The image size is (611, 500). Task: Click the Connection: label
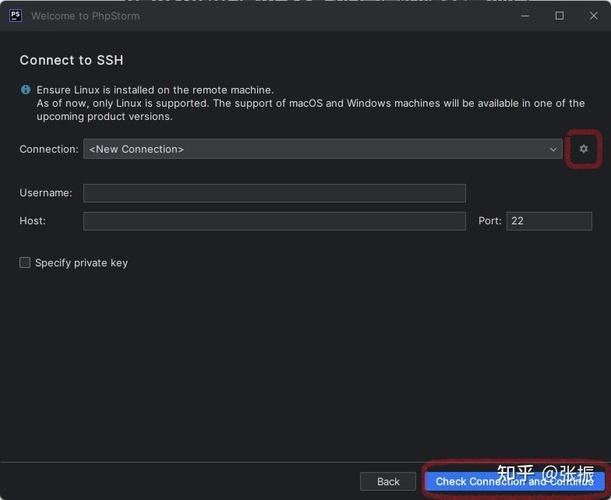point(49,149)
